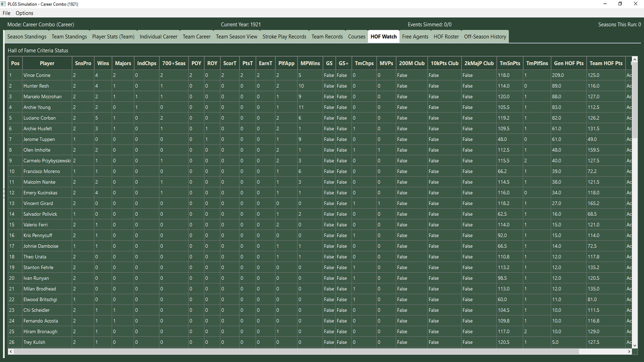Click the Majors column header
The image size is (644, 362).
[x=123, y=63]
